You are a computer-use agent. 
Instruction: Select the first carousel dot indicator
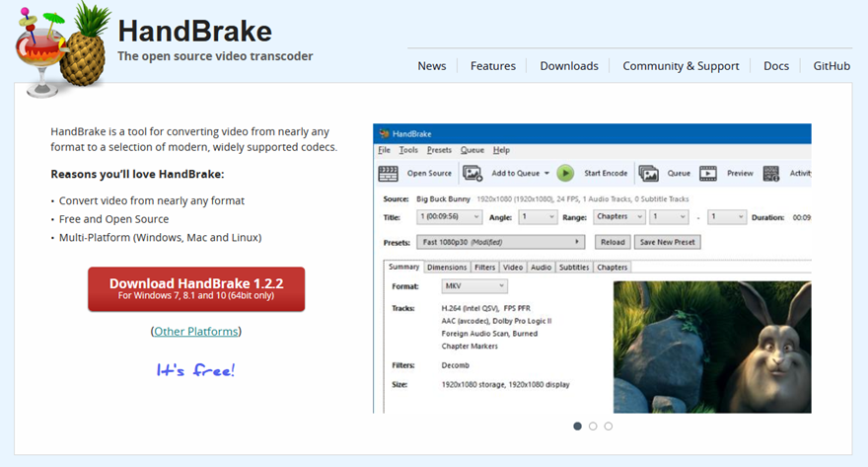tap(577, 427)
